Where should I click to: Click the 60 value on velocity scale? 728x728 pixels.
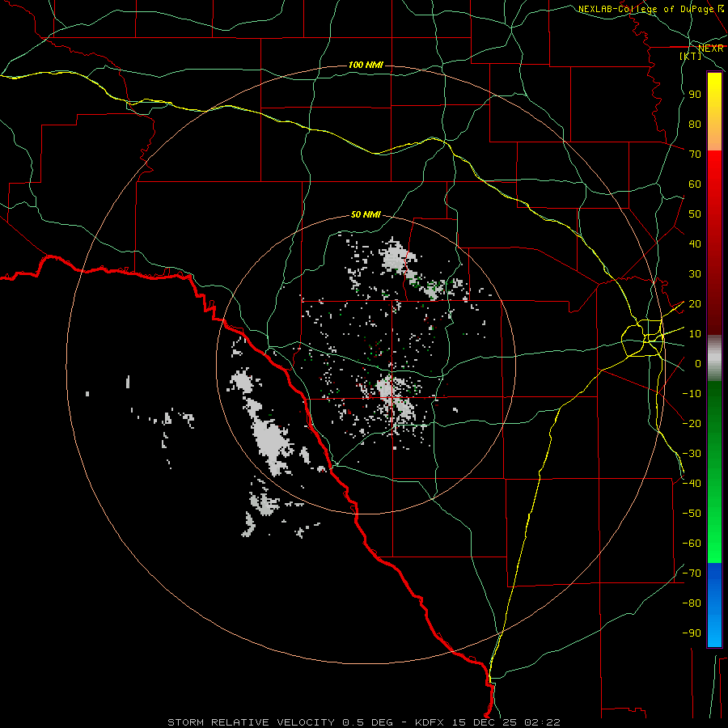pos(695,184)
